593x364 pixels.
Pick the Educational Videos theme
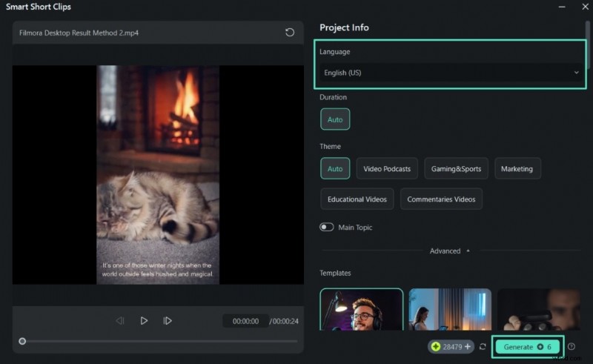357,199
